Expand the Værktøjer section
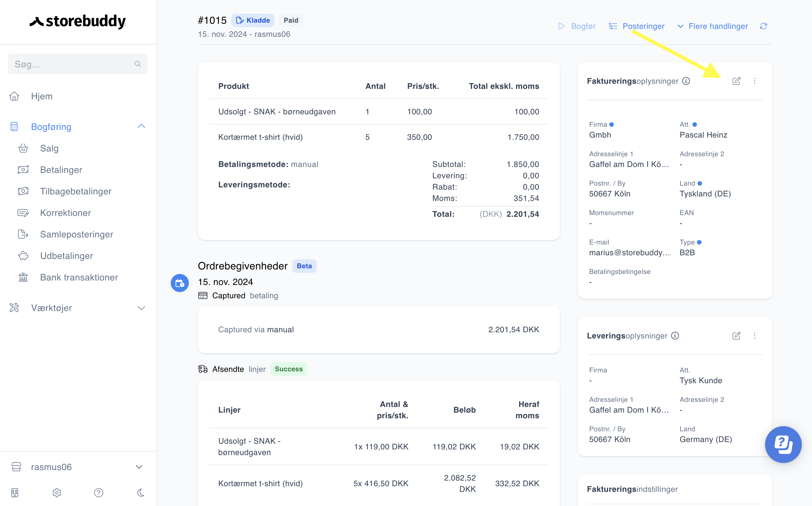Screen dimensions: 812x506 (141, 308)
